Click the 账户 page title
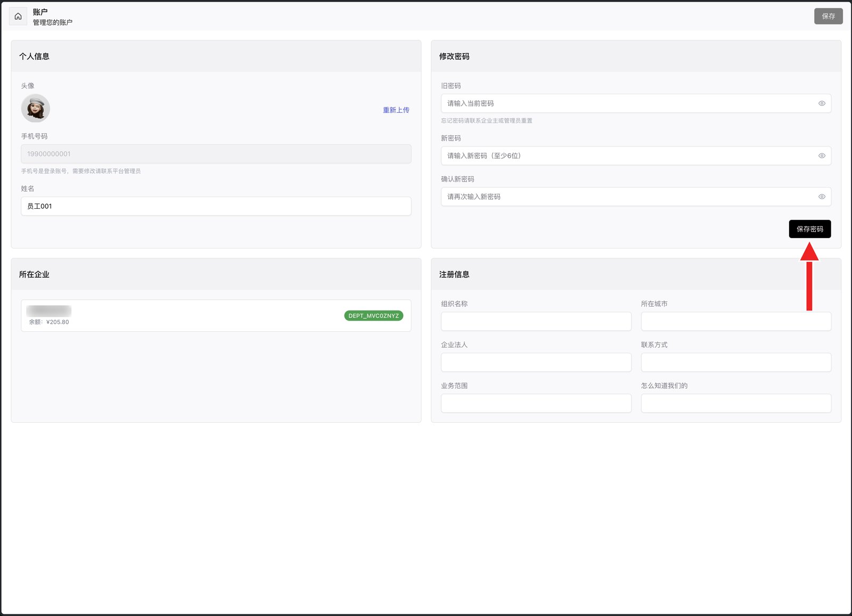The image size is (852, 616). pyautogui.click(x=40, y=12)
